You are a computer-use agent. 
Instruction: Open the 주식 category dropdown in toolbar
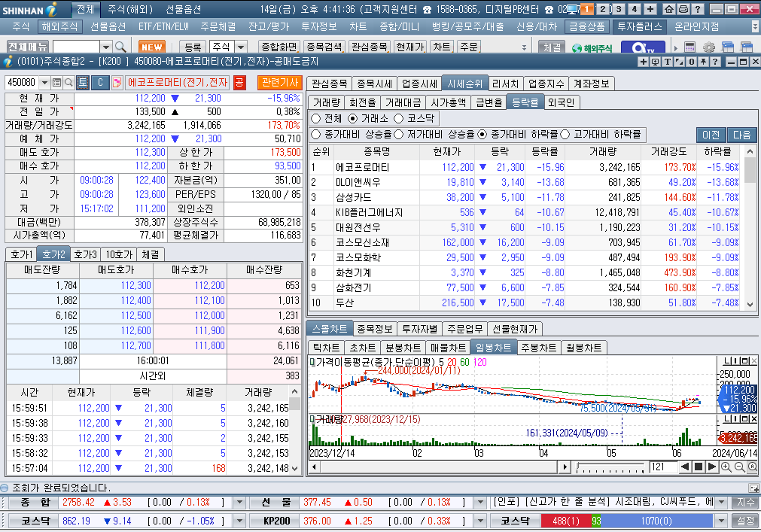coord(241,47)
